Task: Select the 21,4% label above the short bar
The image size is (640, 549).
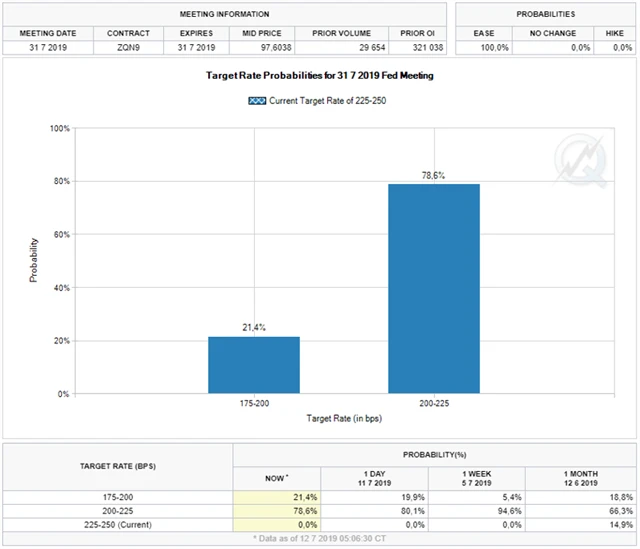Action: point(254,327)
